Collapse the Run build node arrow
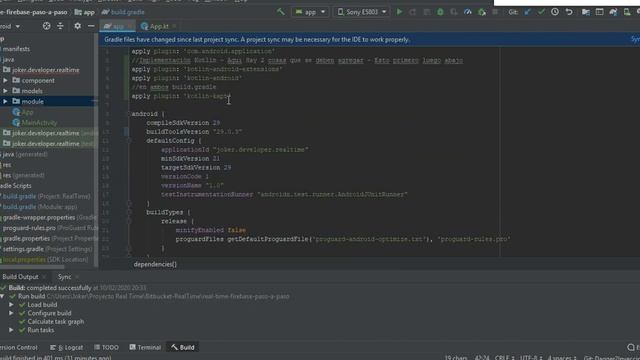The height and width of the screenshot is (360, 640). coord(3,296)
